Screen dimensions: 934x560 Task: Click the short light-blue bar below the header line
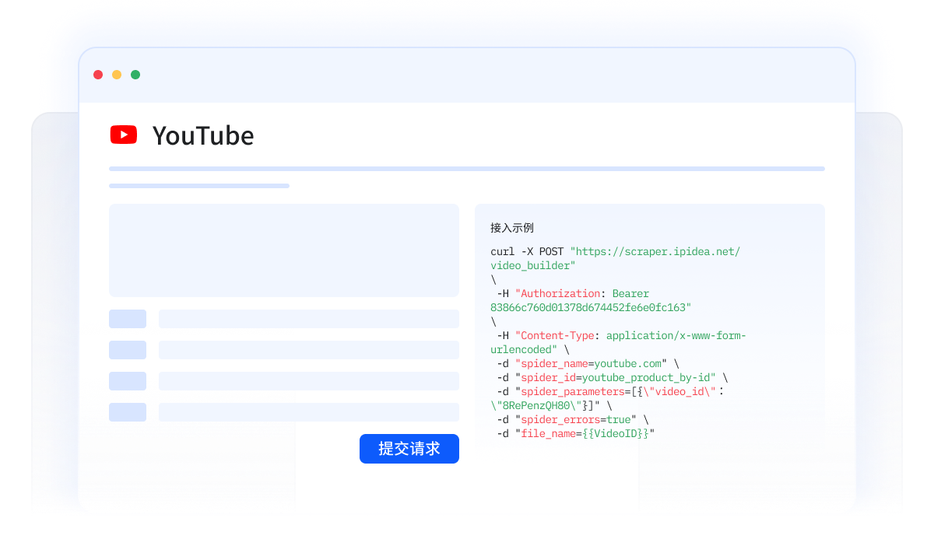pos(199,186)
